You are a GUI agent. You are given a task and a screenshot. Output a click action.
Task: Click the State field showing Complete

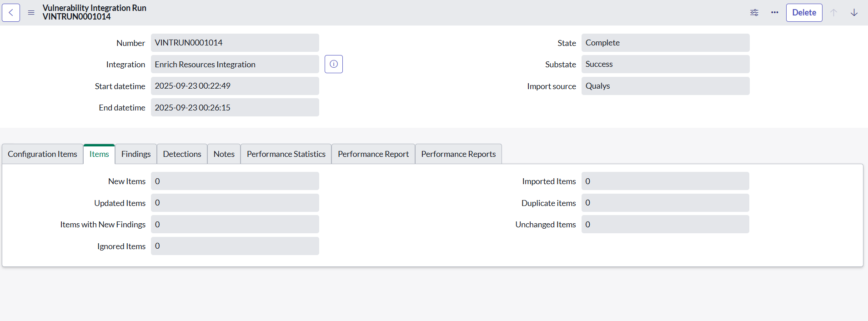(x=666, y=43)
